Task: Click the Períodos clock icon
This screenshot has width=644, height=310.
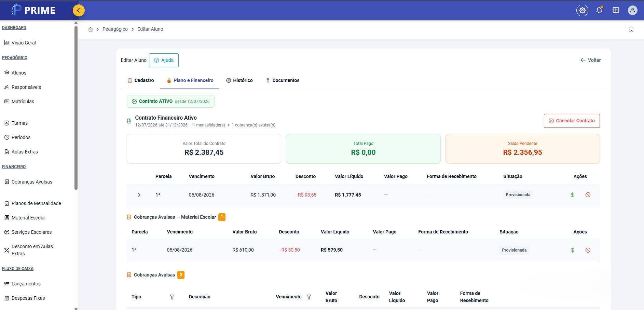Action: point(7,137)
